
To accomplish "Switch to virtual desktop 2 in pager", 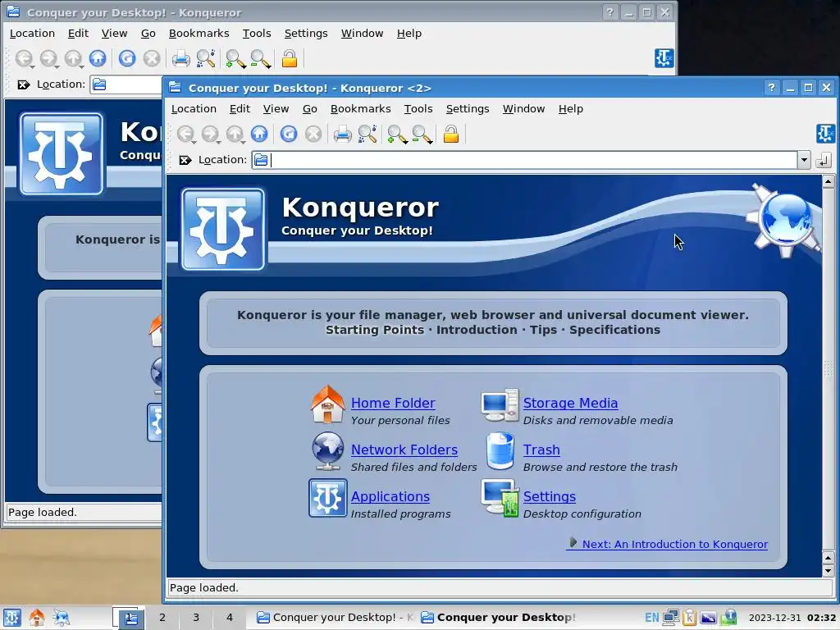I will point(162,618).
